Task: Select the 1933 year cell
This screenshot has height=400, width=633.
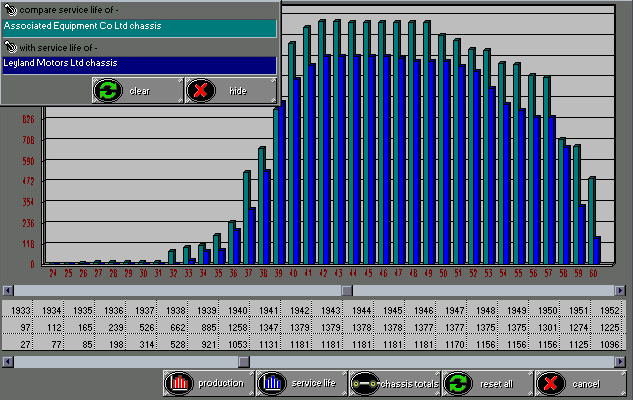Action: [17, 310]
